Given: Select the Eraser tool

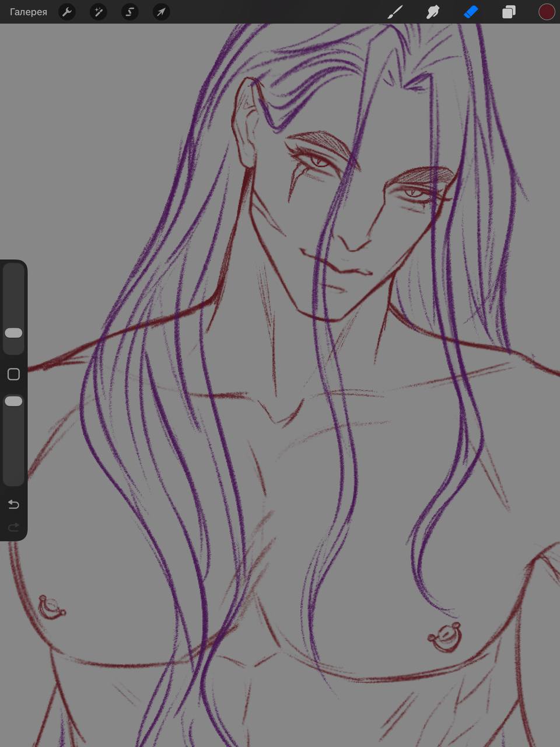Looking at the screenshot, I should [471, 12].
